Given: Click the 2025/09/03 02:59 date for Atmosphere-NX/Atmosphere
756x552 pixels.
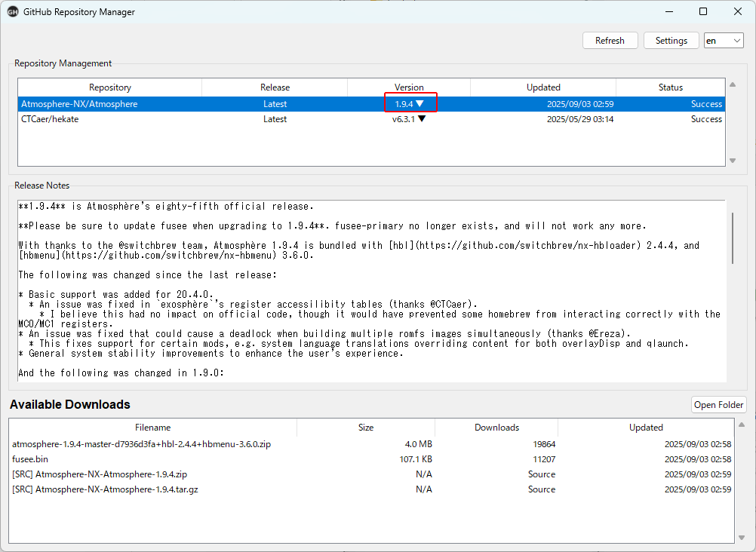Looking at the screenshot, I should (x=580, y=104).
